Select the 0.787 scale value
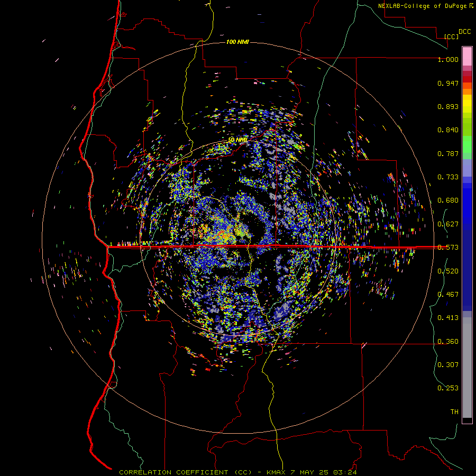The image size is (476, 476). pyautogui.click(x=448, y=153)
